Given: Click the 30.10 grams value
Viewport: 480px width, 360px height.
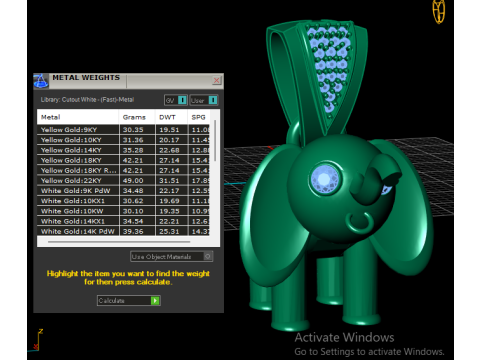Looking at the screenshot, I should point(133,211).
